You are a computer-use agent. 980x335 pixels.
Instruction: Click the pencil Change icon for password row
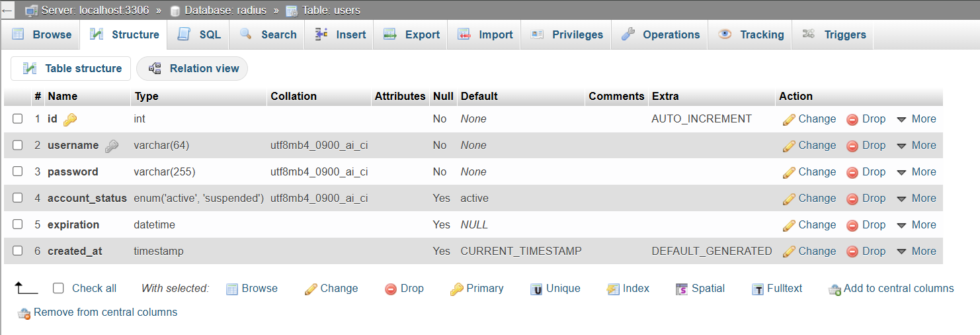[x=789, y=172]
